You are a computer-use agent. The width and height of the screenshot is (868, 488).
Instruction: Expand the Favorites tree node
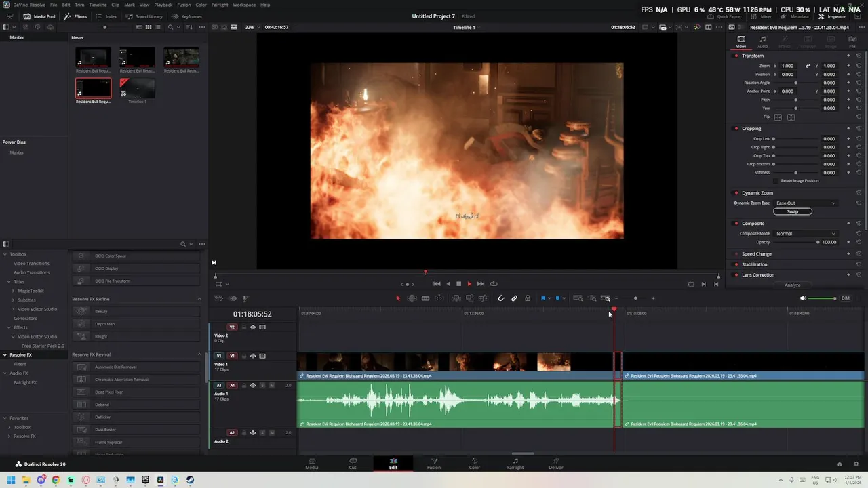click(5, 418)
